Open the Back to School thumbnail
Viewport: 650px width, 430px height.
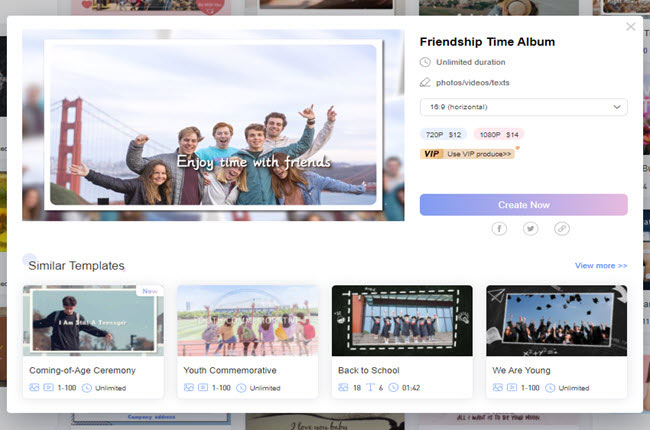pyautogui.click(x=402, y=321)
